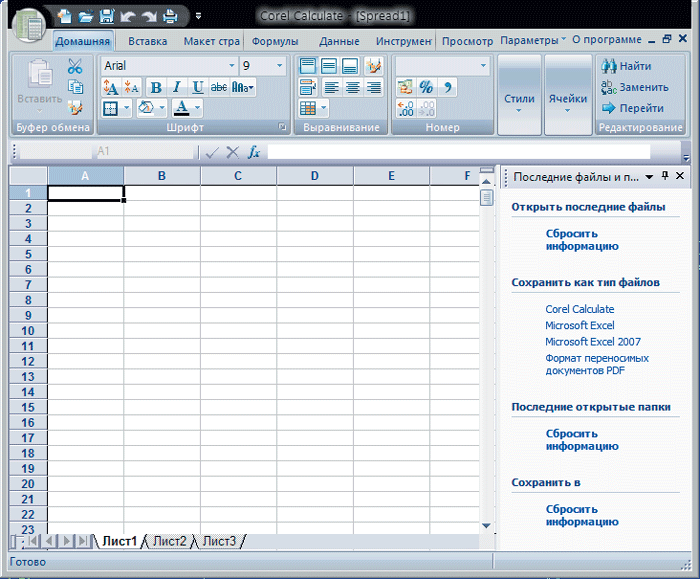Click the strikethrough abc icon
700x579 pixels.
click(x=219, y=87)
